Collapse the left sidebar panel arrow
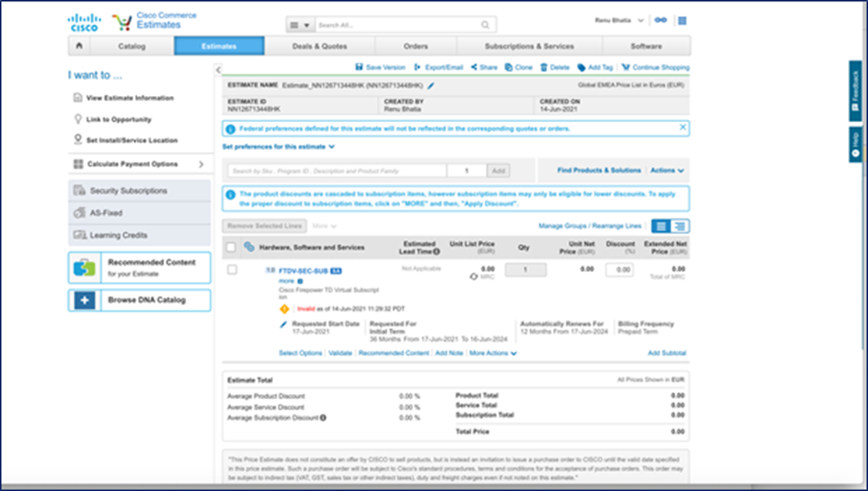 click(x=218, y=70)
